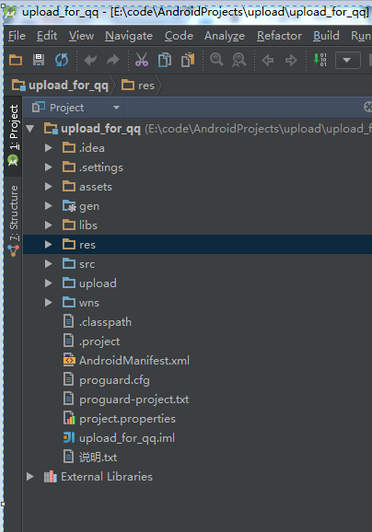372x532 pixels.
Task: Select the .classpath file
Action: 105,322
